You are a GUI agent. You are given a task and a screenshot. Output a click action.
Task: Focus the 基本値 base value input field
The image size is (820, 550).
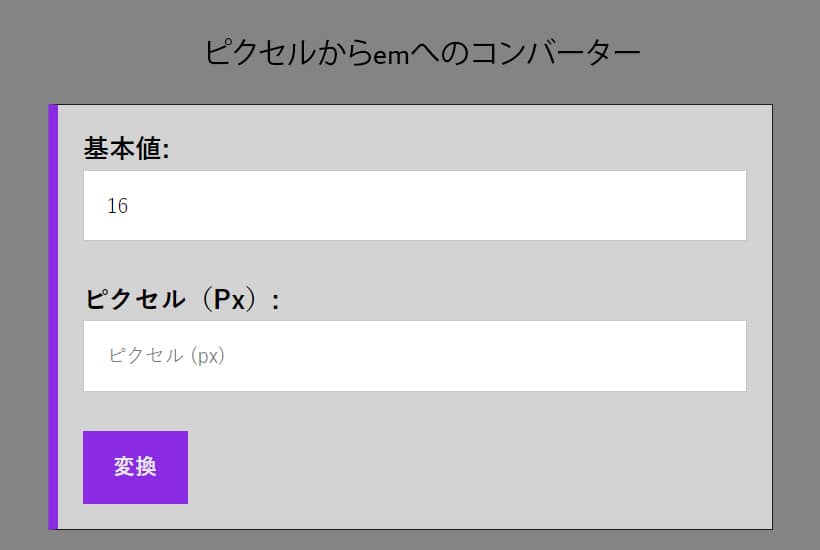pos(414,206)
